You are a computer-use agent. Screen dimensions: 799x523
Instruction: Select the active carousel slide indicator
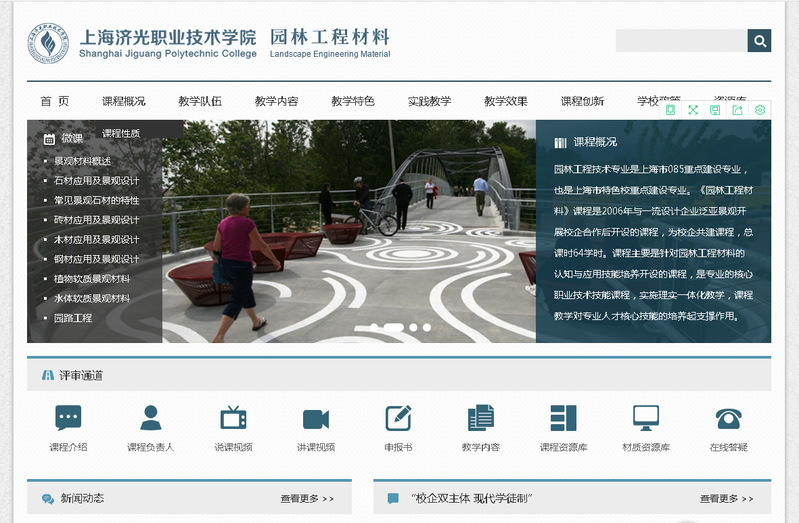click(x=393, y=327)
